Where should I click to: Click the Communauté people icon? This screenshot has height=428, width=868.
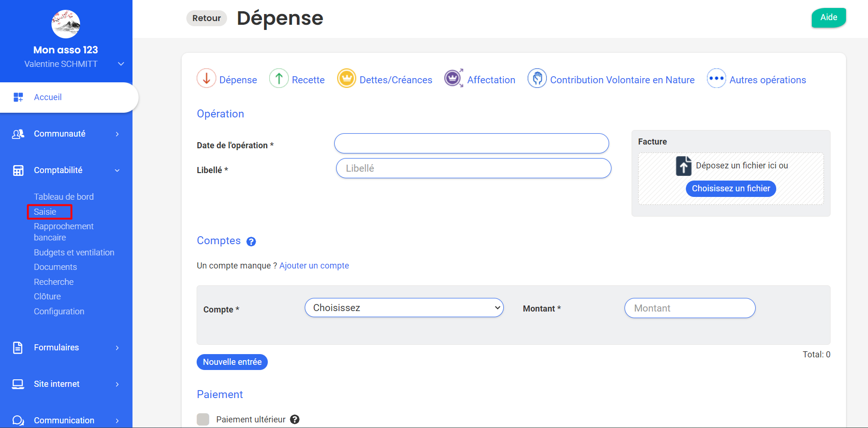point(18,134)
